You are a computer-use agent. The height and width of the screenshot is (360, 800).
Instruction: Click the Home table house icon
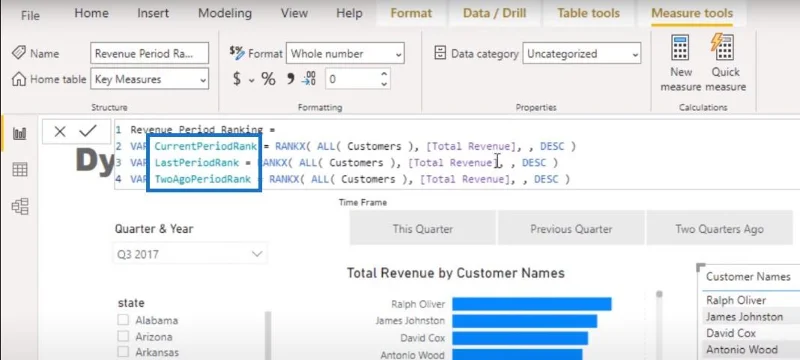click(x=19, y=79)
